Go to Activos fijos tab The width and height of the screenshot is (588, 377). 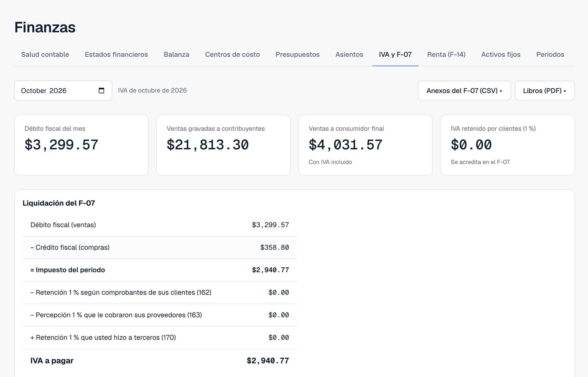pos(501,54)
